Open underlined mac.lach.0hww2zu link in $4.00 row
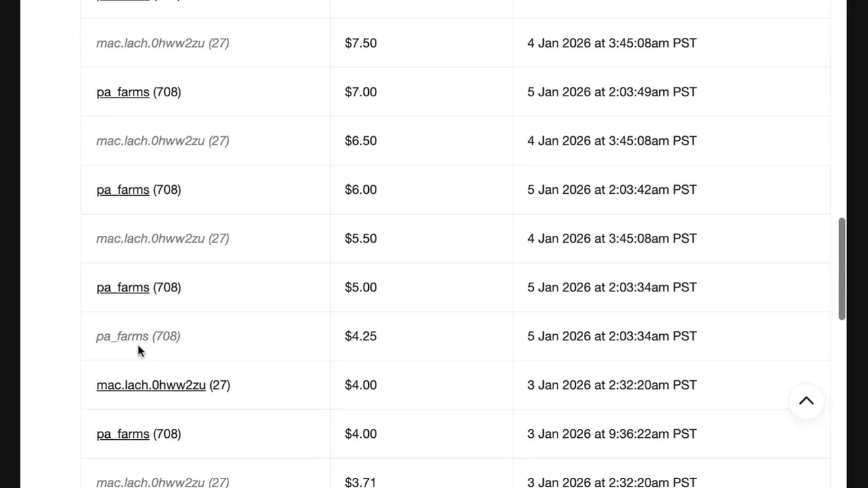Image resolution: width=868 pixels, height=488 pixels. coord(151,385)
